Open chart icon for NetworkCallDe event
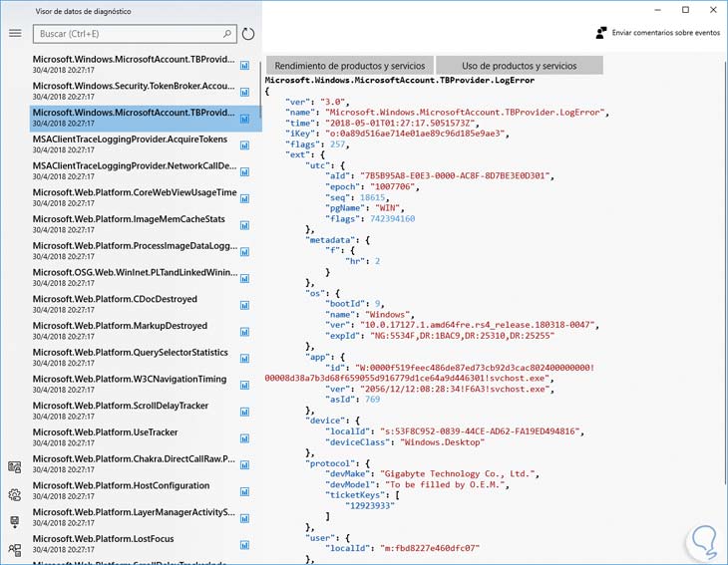Viewport: 728px width, 565px height. point(244,172)
